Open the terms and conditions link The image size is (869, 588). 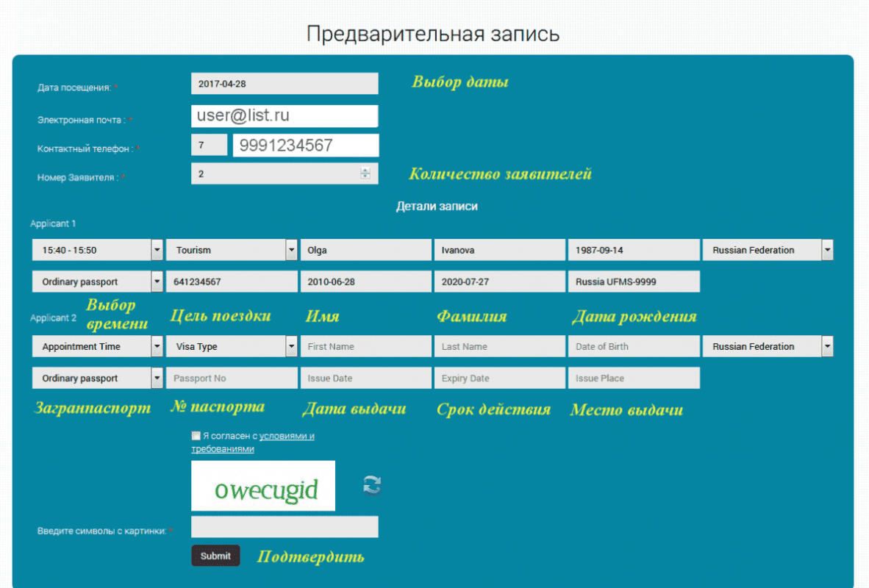(286, 436)
